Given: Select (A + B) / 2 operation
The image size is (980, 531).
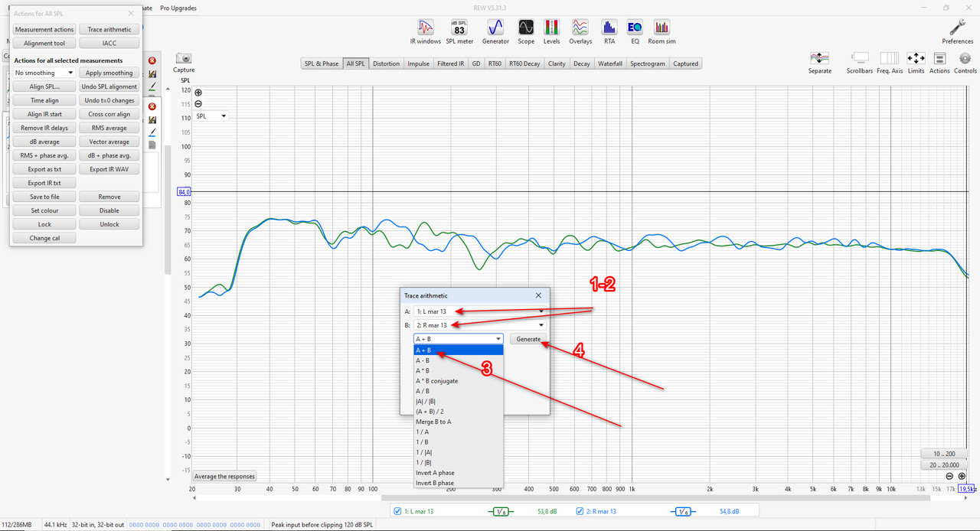Looking at the screenshot, I should 458,412.
